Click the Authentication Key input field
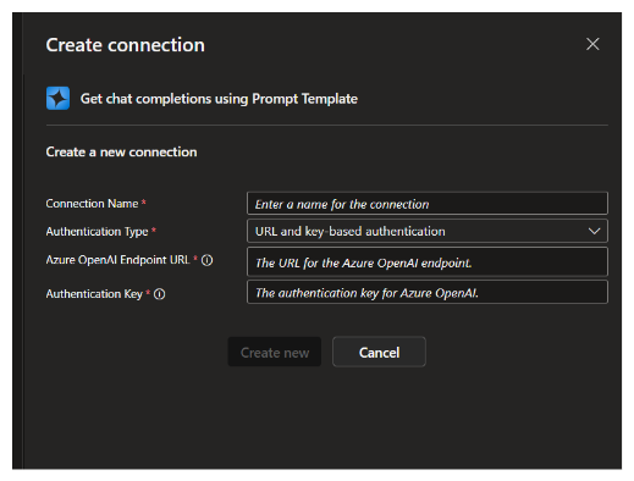The width and height of the screenshot is (634, 481). (427, 292)
